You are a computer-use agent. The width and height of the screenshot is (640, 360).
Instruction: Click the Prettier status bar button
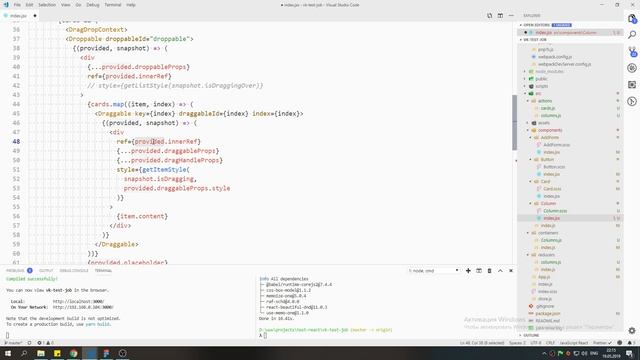click(x=602, y=343)
